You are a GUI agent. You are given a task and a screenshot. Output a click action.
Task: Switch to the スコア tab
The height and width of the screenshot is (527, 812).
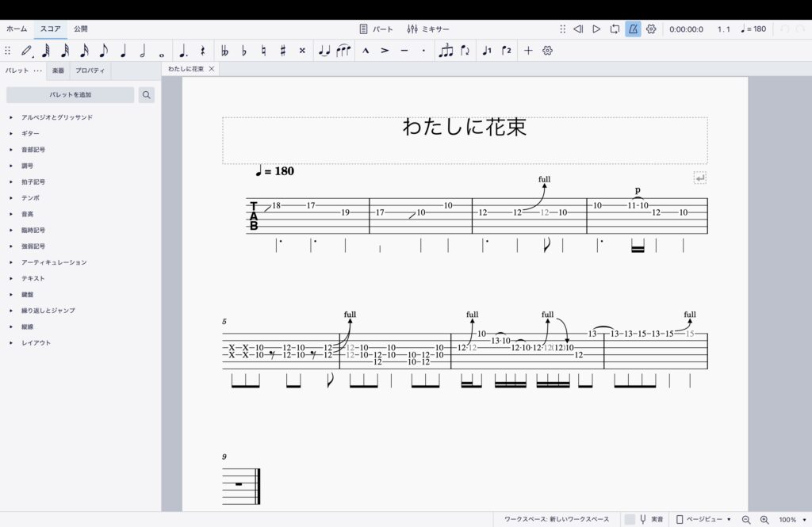pyautogui.click(x=50, y=29)
